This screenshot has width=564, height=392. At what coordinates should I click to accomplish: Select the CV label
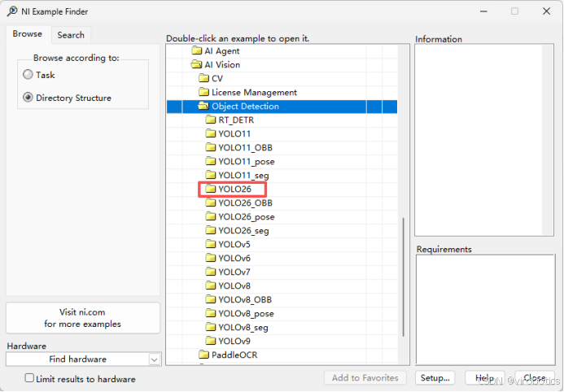(x=217, y=78)
